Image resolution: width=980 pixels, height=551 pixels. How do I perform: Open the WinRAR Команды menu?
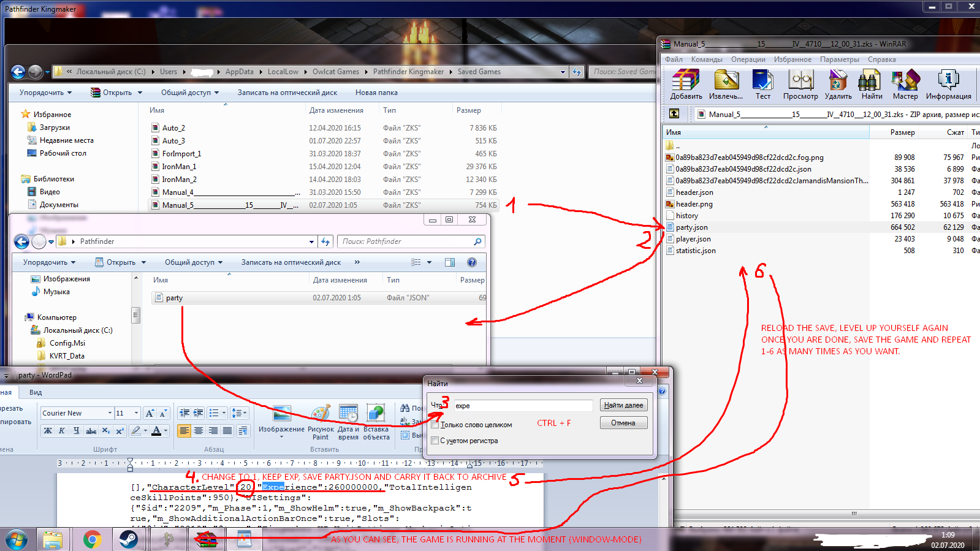click(x=707, y=59)
